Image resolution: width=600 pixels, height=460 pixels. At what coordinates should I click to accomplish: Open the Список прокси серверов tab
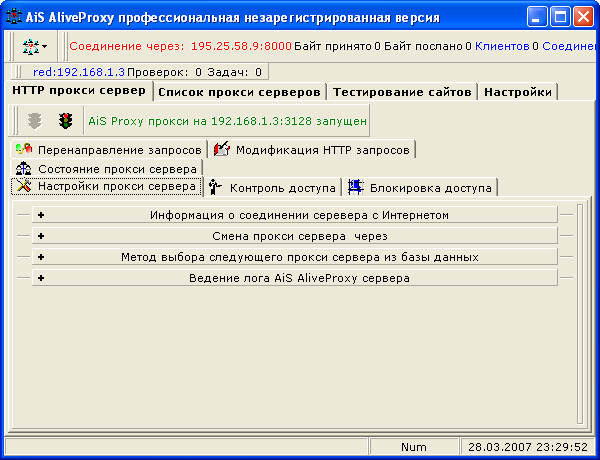(239, 92)
